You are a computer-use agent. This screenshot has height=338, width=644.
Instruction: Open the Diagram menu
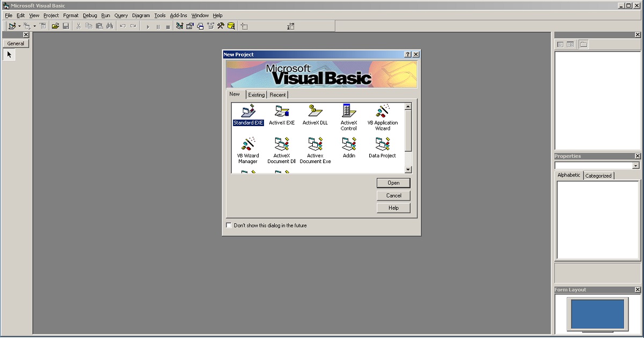tap(141, 16)
